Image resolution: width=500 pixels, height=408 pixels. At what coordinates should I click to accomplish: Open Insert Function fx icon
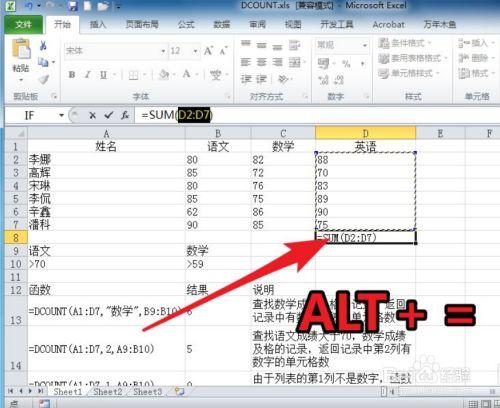125,115
